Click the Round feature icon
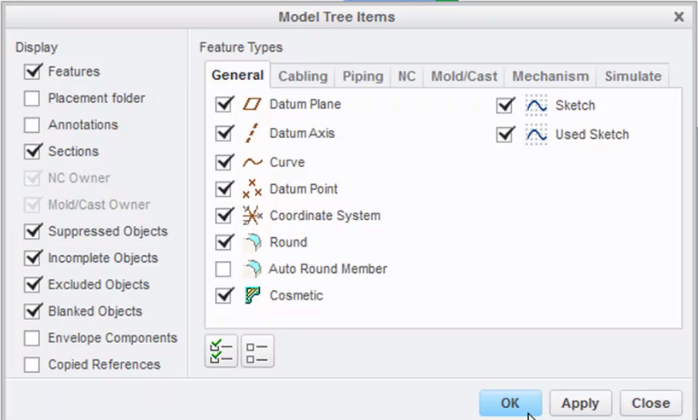 pyautogui.click(x=252, y=242)
